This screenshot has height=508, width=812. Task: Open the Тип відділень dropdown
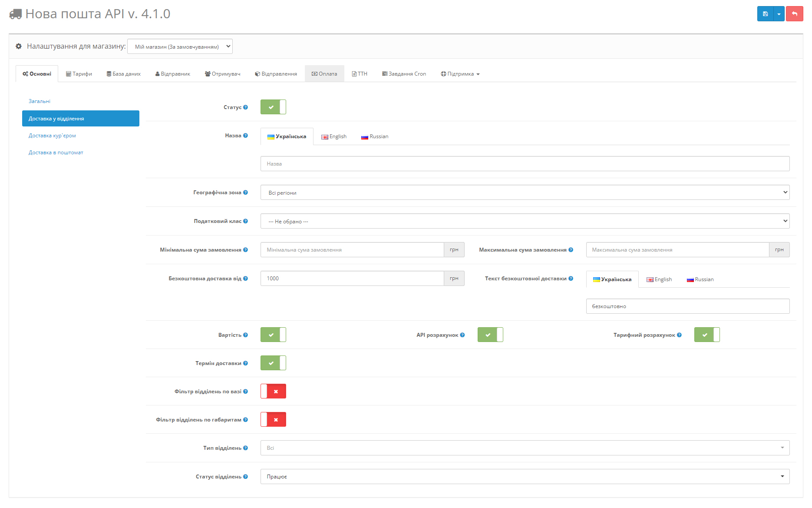coord(525,448)
